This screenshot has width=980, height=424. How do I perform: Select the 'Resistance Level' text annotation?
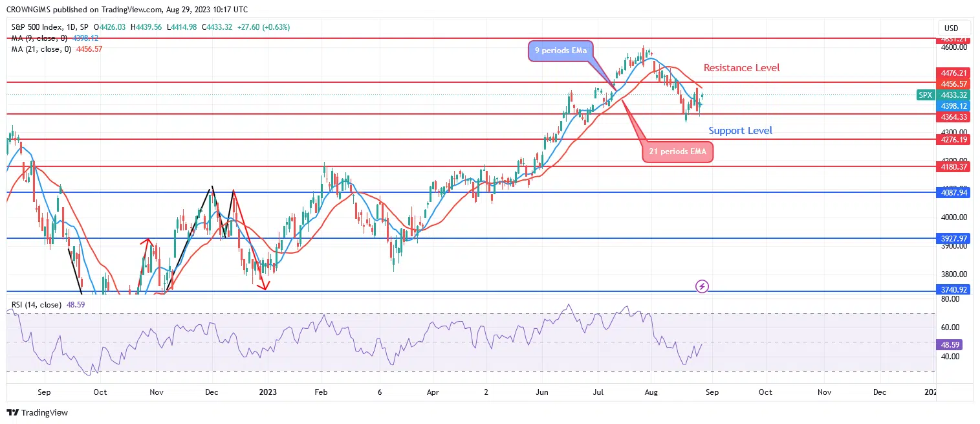pyautogui.click(x=741, y=67)
